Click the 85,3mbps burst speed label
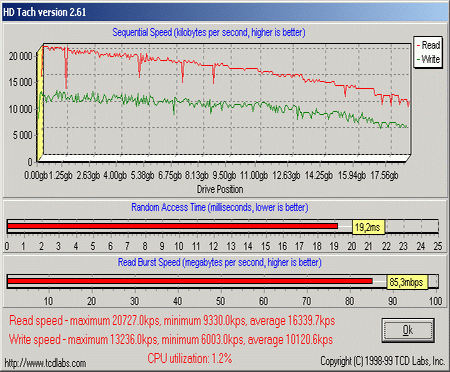 (406, 282)
